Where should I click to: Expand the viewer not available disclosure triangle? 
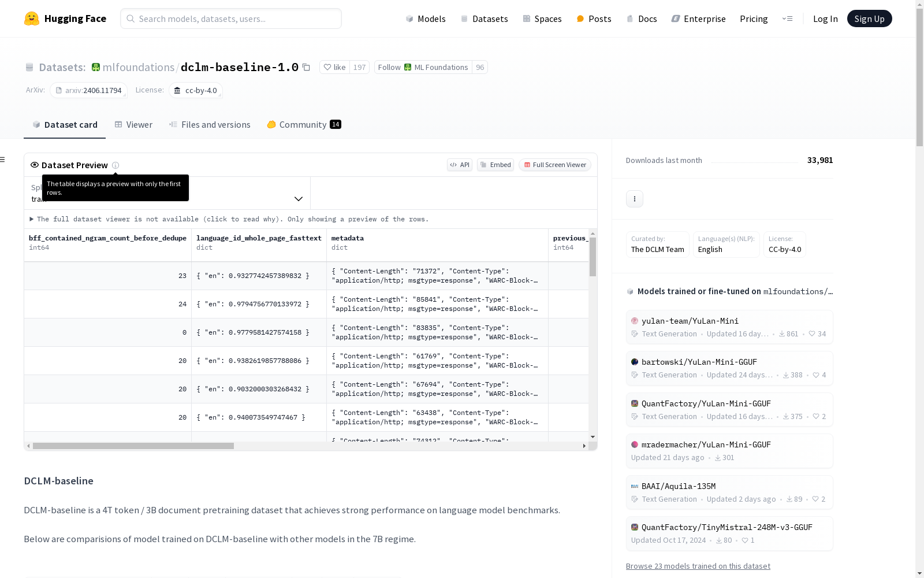32,219
